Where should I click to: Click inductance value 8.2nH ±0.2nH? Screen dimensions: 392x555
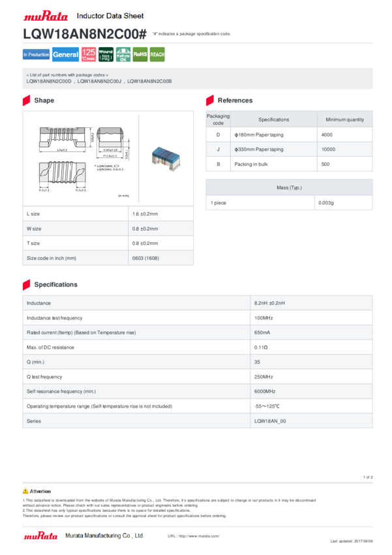[x=269, y=304]
